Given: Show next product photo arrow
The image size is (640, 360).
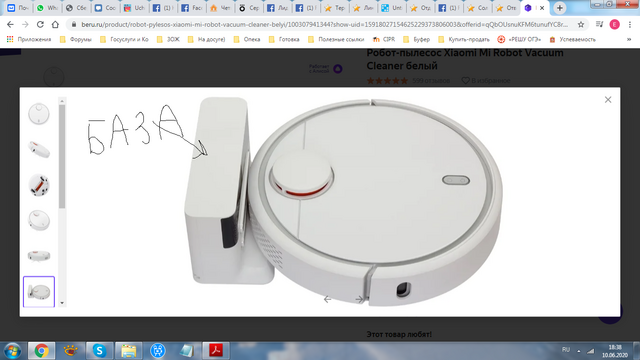Looking at the screenshot, I should point(359,300).
